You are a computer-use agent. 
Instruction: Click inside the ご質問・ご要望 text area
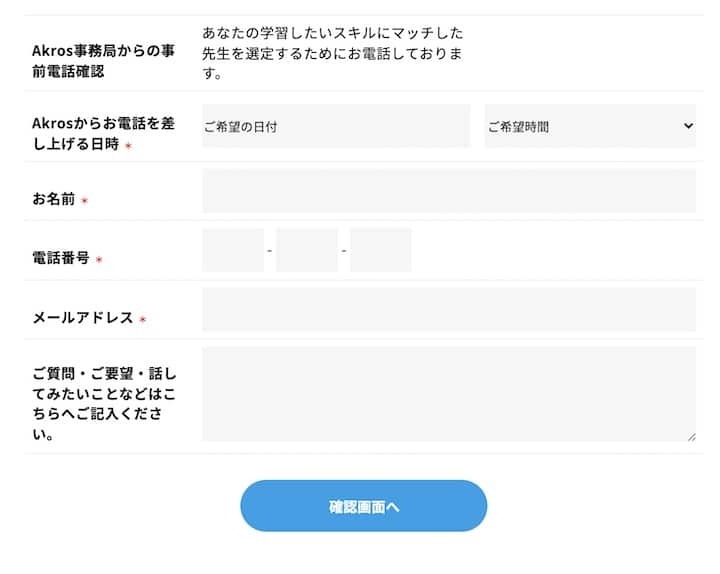[448, 394]
